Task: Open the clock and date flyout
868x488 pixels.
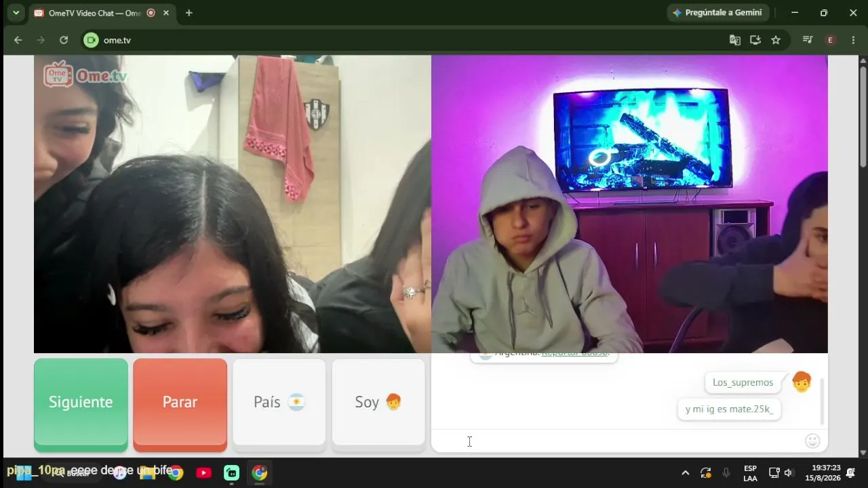Action: 823,473
